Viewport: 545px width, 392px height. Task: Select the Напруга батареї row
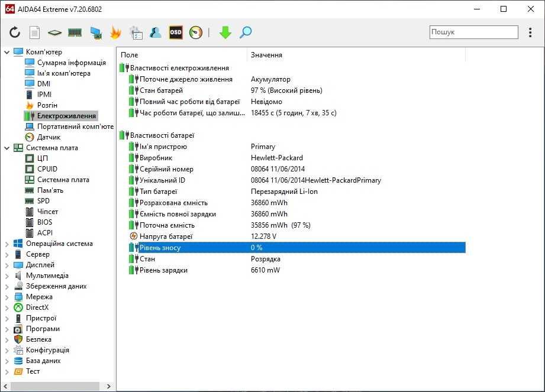[297, 237]
